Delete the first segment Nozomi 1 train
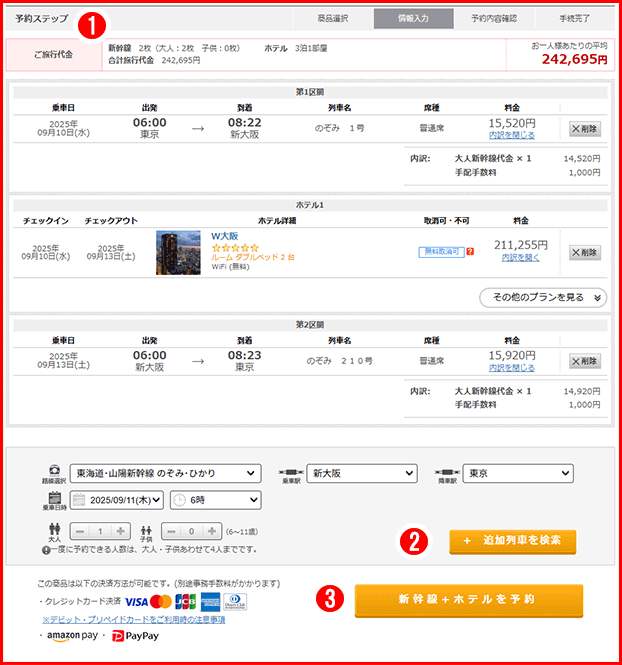 pos(585,129)
